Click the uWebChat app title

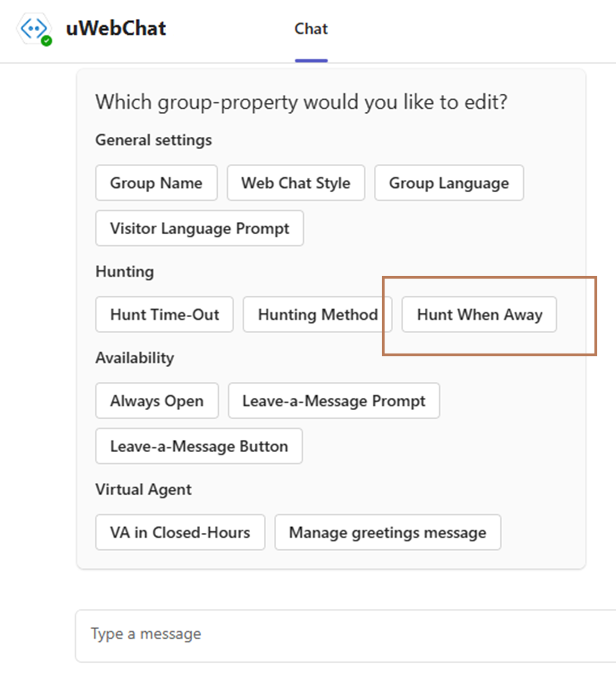click(x=116, y=28)
